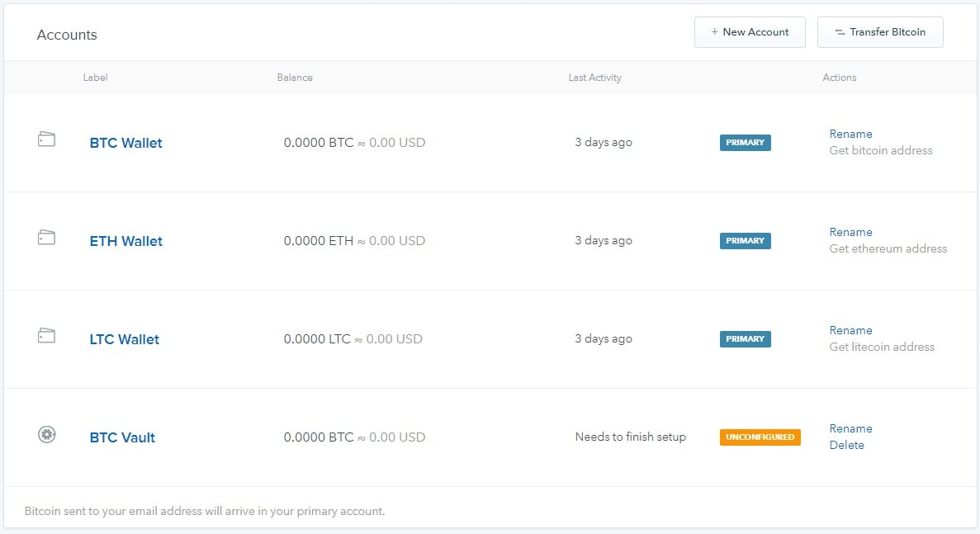Rename the BTC Wallet
The width and height of the screenshot is (980, 534).
pos(850,134)
